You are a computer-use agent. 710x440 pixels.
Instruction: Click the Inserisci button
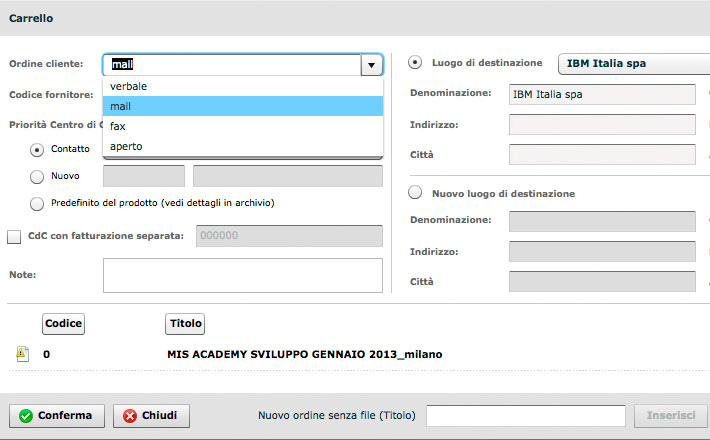[x=671, y=416]
